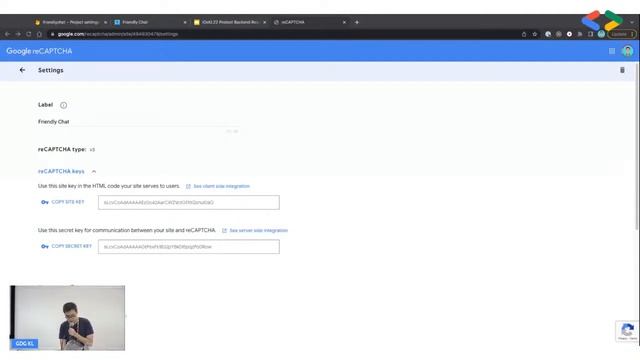Click the key icon beside Copy Site Key
The height and width of the screenshot is (360, 640).
[x=44, y=202]
